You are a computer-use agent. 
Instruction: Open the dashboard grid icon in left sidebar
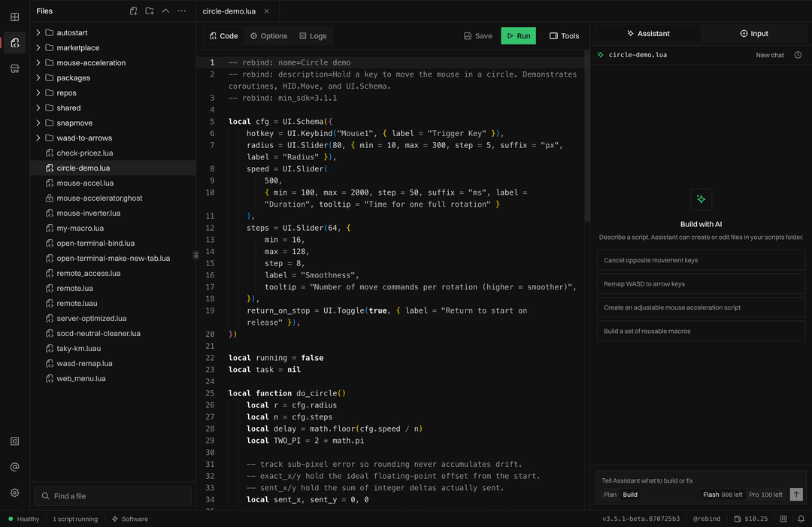pos(14,17)
